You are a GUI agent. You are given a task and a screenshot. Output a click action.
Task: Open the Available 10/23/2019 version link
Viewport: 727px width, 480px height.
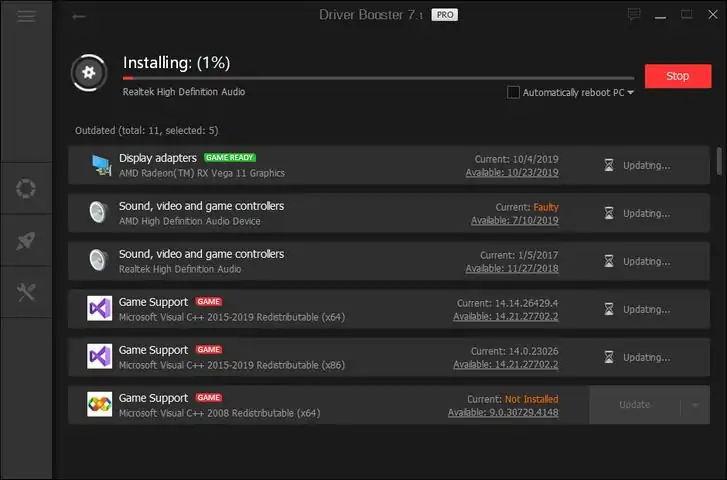pyautogui.click(x=512, y=172)
